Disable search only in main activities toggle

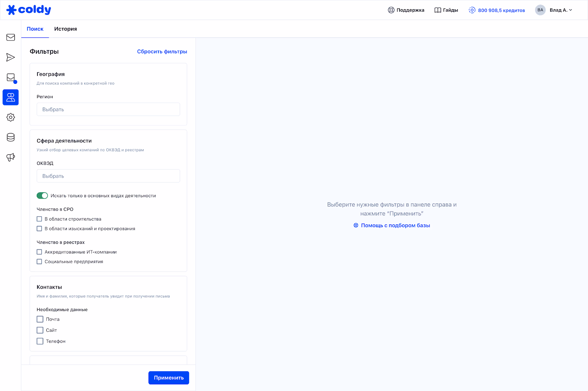(x=42, y=196)
